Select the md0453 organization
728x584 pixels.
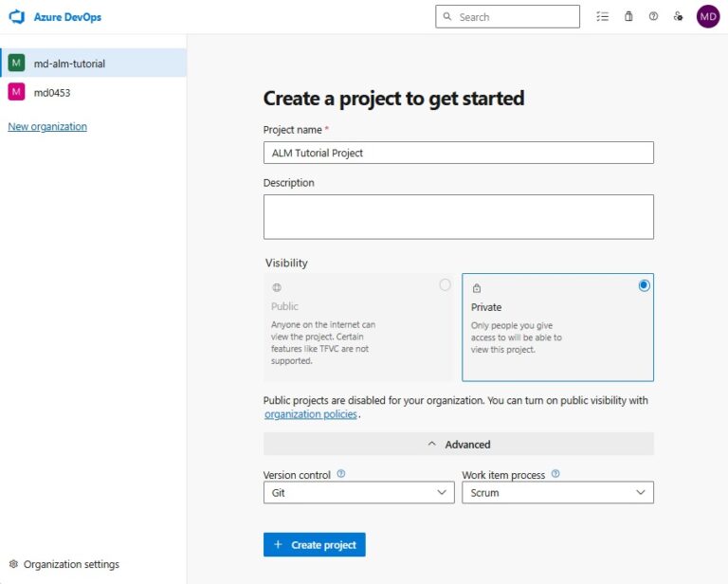93,92
